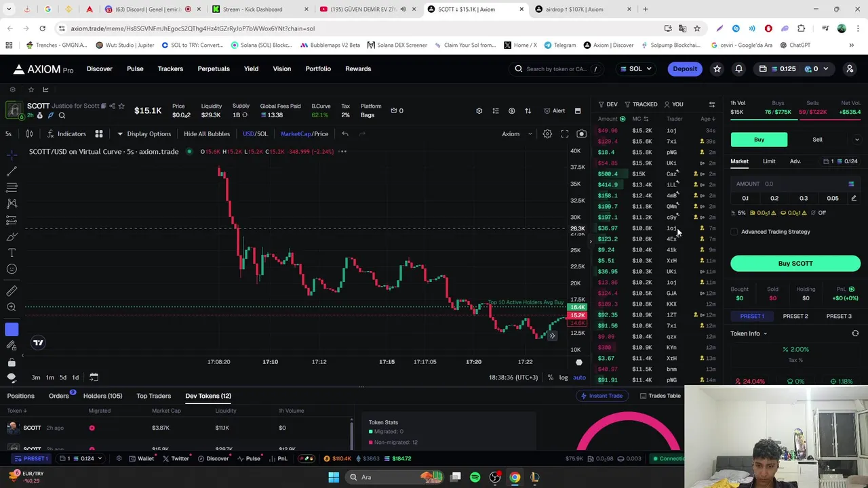Go to the Discover page

tap(99, 68)
